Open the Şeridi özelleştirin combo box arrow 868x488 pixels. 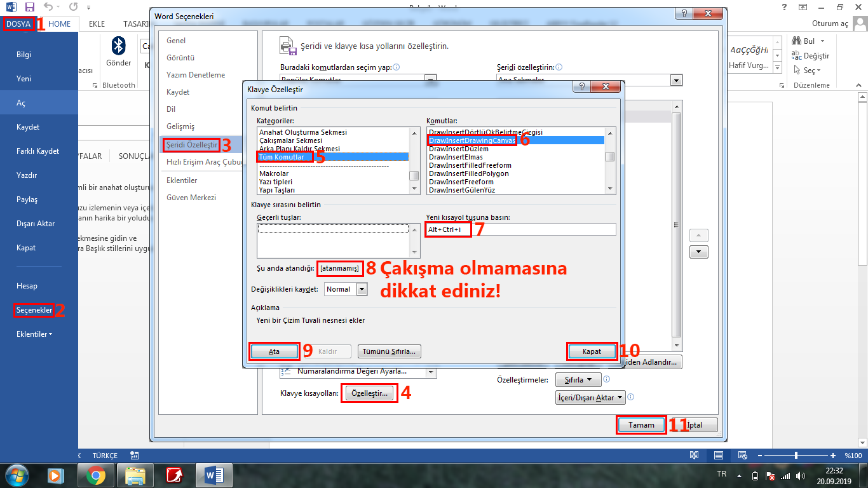pos(676,80)
